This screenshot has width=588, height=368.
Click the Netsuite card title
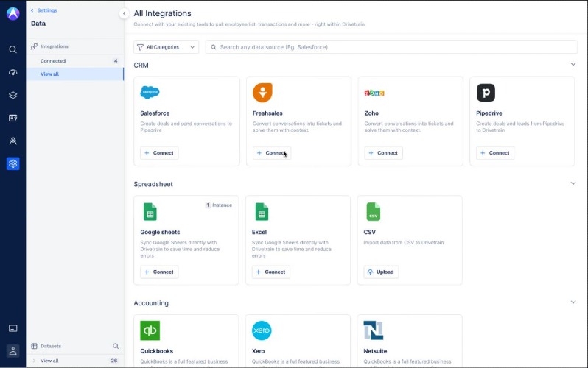coord(375,351)
